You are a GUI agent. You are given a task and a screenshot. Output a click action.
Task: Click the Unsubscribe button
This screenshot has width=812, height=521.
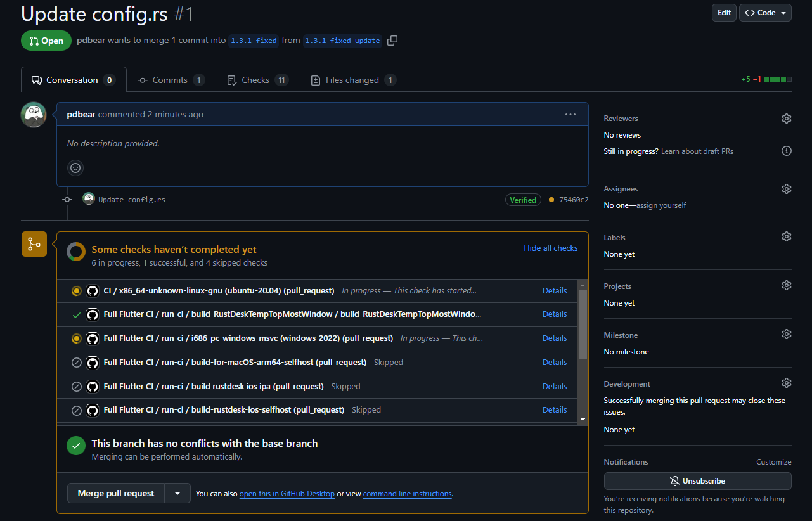[x=697, y=481]
